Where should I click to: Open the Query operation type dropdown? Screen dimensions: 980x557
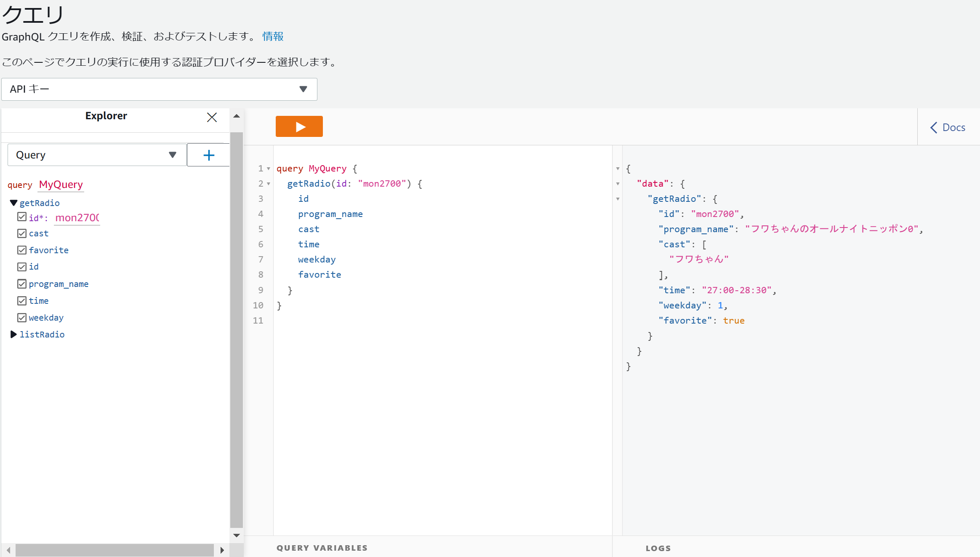pyautogui.click(x=97, y=155)
